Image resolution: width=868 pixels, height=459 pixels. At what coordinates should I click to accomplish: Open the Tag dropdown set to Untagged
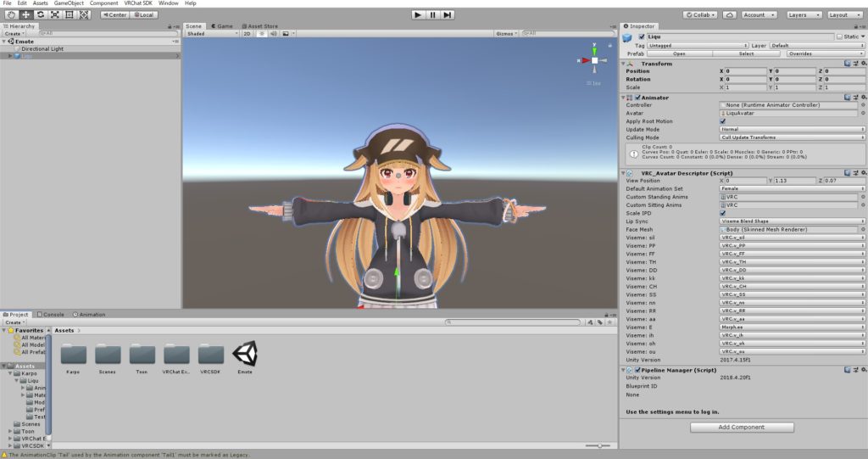pyautogui.click(x=698, y=46)
